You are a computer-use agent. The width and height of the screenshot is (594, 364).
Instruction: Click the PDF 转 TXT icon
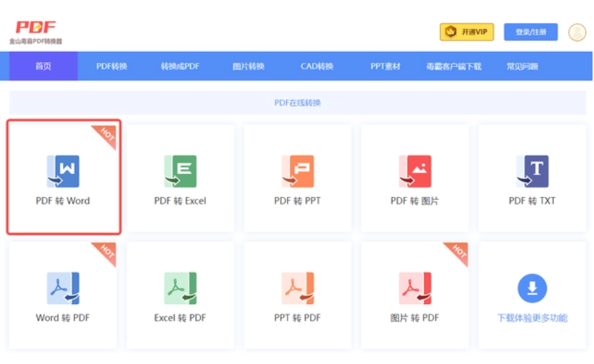coord(532,172)
